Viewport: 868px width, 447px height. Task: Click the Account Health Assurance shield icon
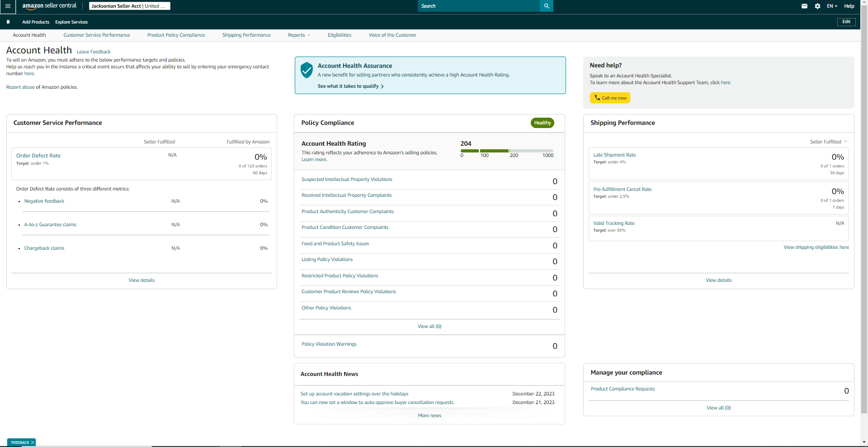[307, 70]
